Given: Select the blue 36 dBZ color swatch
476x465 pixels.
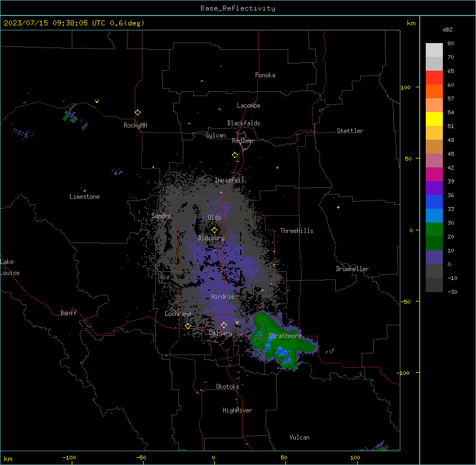Looking at the screenshot, I should click(434, 202).
